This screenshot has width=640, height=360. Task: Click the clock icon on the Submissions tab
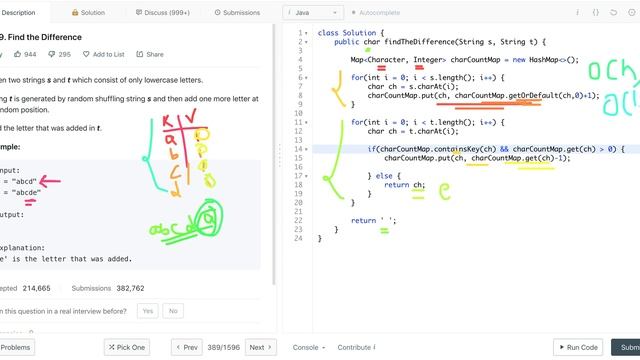click(x=218, y=13)
